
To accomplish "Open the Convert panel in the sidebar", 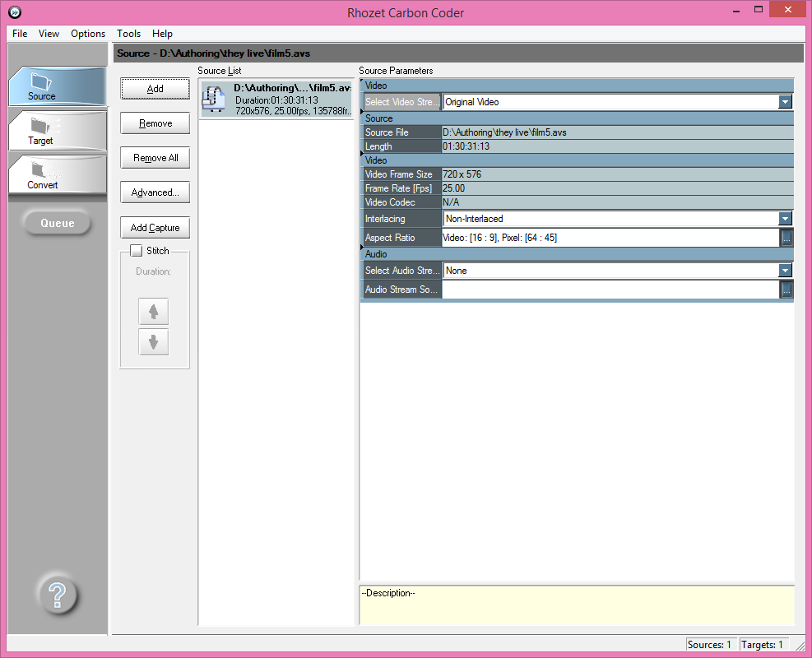I will click(58, 175).
